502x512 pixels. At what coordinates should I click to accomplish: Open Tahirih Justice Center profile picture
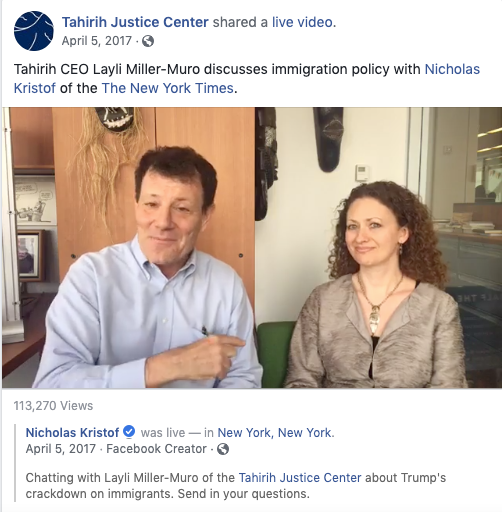coord(33,31)
